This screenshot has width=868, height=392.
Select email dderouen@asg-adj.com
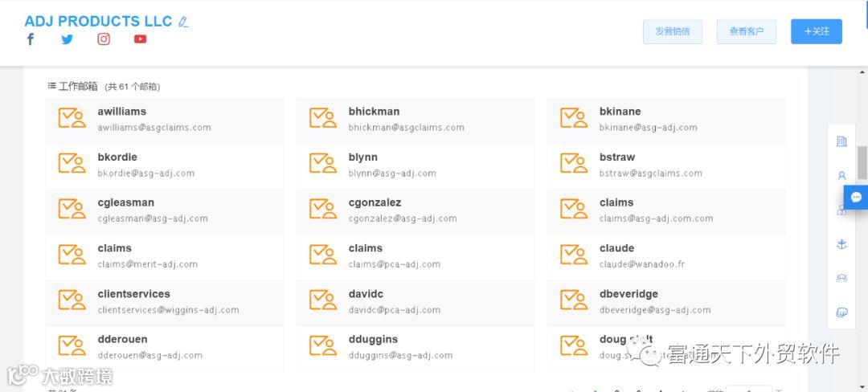click(150, 355)
